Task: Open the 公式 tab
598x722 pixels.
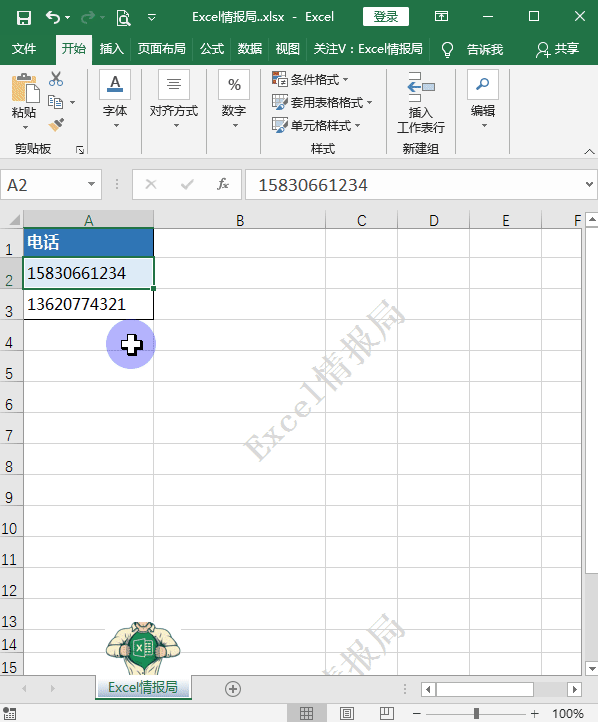Action: (212, 48)
